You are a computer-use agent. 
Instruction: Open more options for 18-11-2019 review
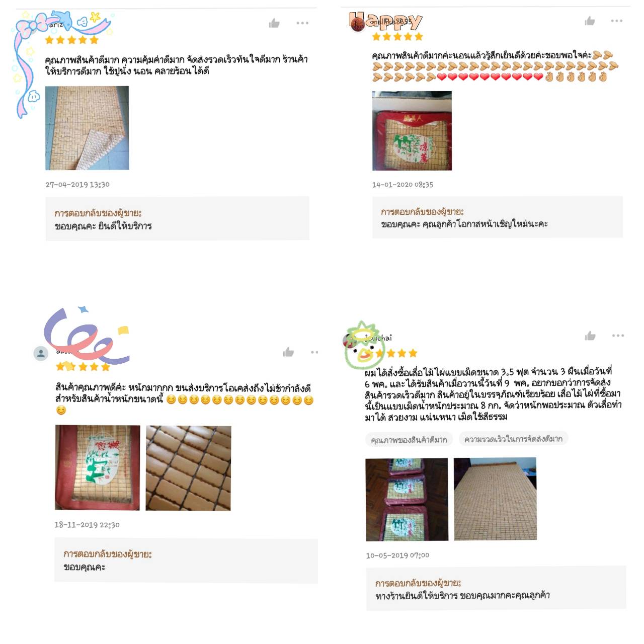(314, 352)
